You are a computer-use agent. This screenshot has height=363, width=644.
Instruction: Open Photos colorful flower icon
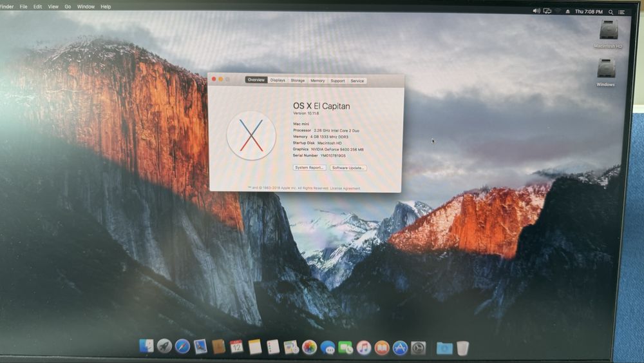point(309,348)
